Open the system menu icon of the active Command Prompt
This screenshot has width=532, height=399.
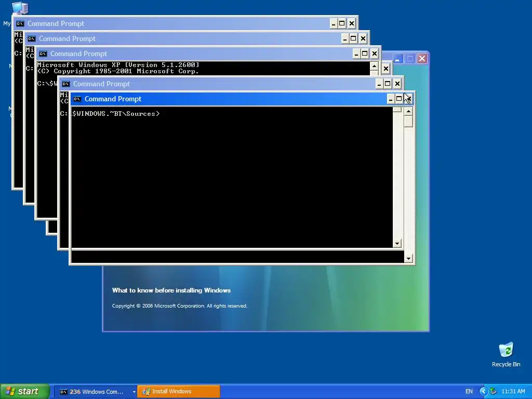click(x=77, y=99)
